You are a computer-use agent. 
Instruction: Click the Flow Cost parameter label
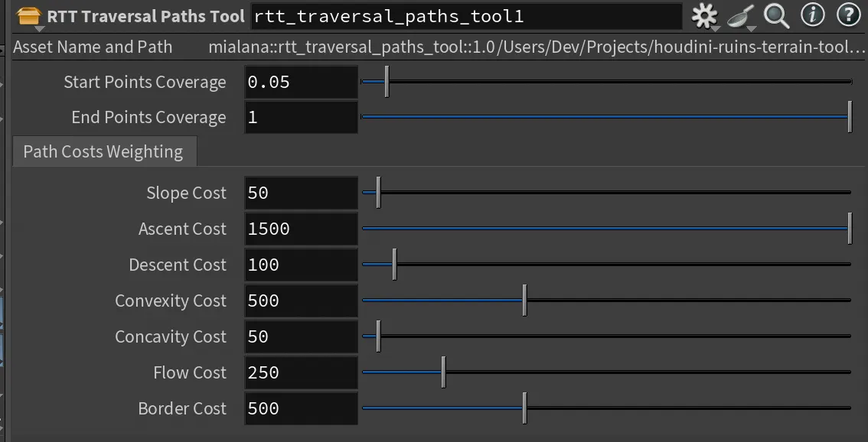coord(190,372)
